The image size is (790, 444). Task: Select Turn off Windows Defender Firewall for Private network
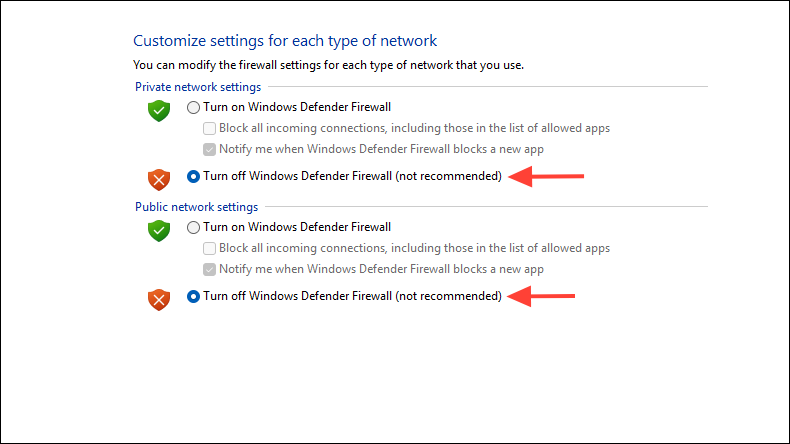click(x=193, y=176)
